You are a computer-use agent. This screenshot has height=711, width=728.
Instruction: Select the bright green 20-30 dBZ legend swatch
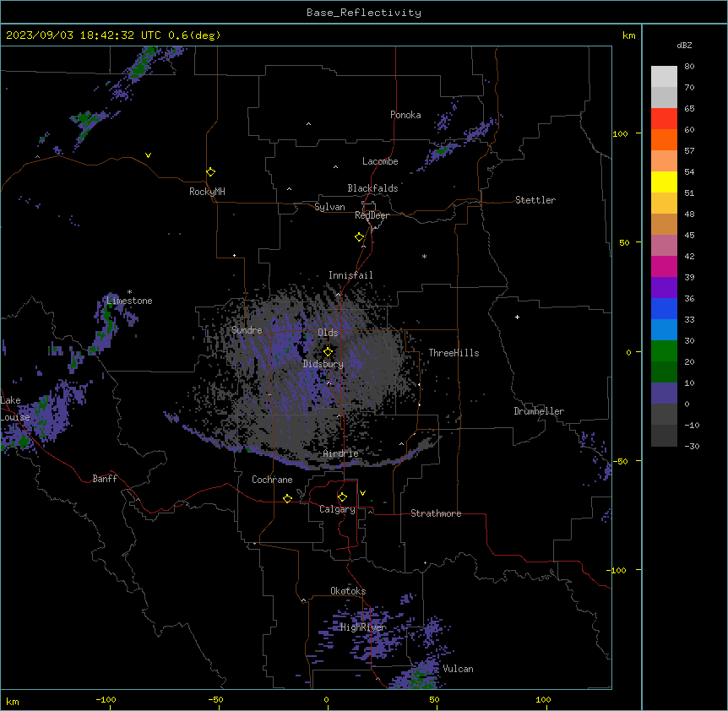pyautogui.click(x=664, y=351)
